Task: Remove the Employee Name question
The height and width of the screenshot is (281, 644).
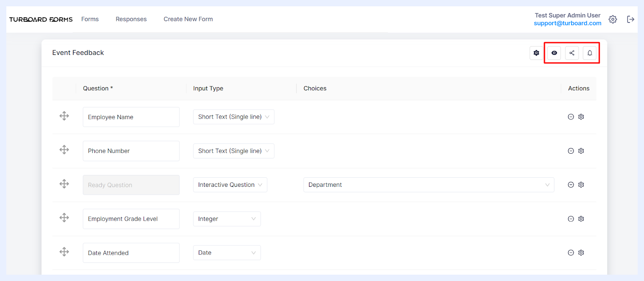Action: (x=571, y=117)
